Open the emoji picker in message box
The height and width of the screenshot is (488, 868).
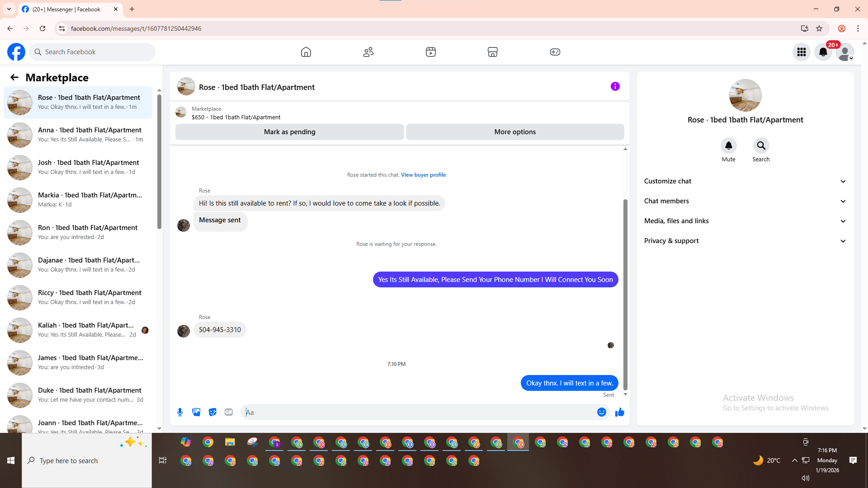(601, 412)
